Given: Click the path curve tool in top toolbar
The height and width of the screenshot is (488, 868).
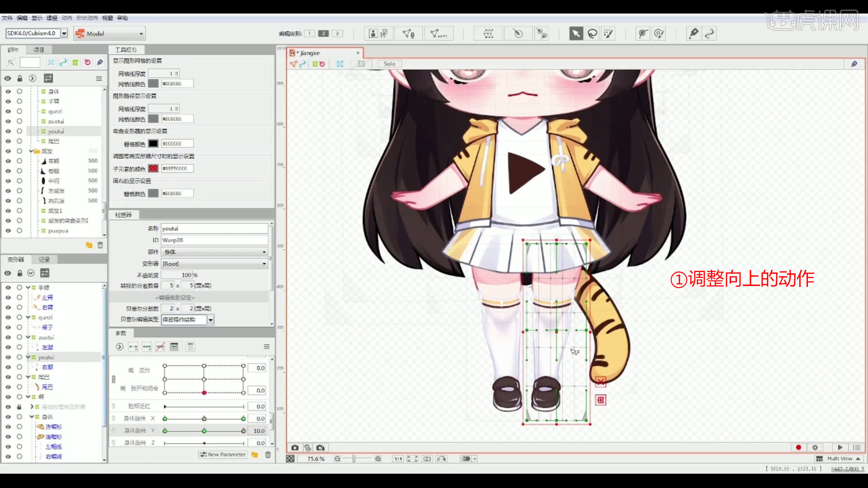Looking at the screenshot, I should point(710,33).
